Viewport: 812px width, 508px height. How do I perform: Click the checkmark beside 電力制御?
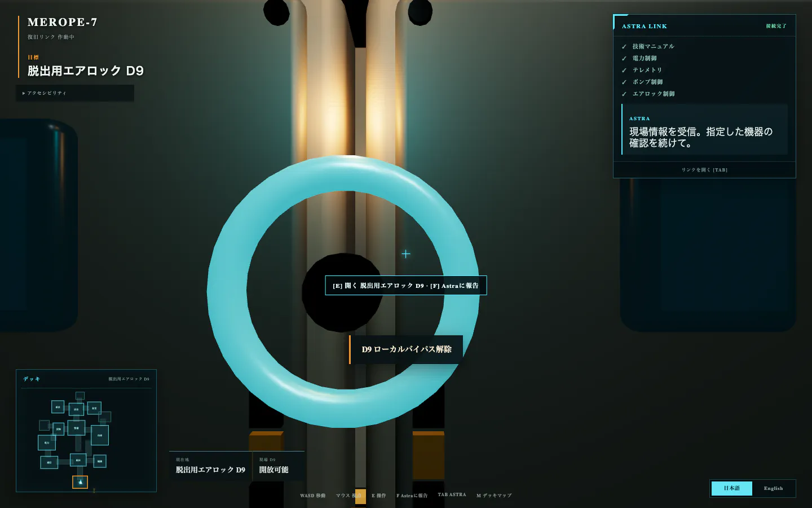coord(624,59)
